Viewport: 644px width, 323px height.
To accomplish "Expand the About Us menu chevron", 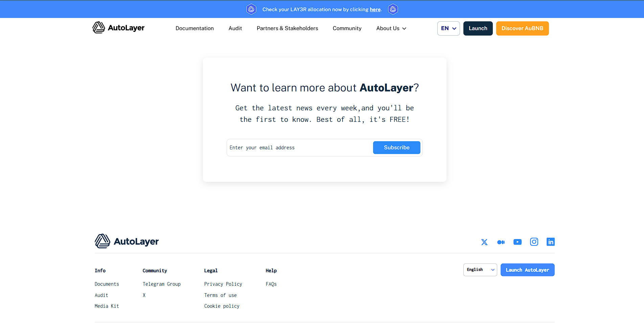I will coord(404,28).
